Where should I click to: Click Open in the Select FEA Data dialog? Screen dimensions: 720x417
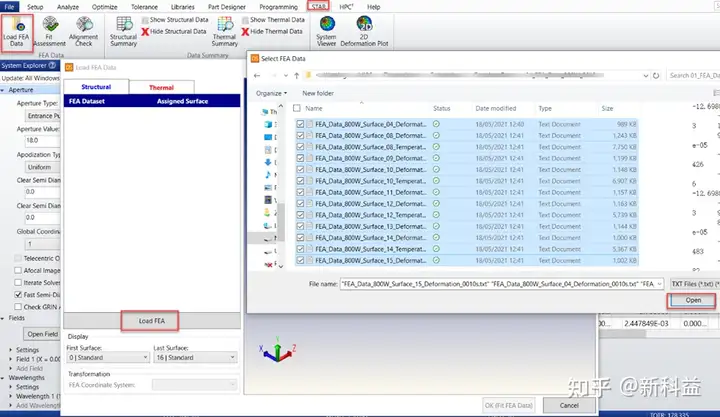pos(692,301)
